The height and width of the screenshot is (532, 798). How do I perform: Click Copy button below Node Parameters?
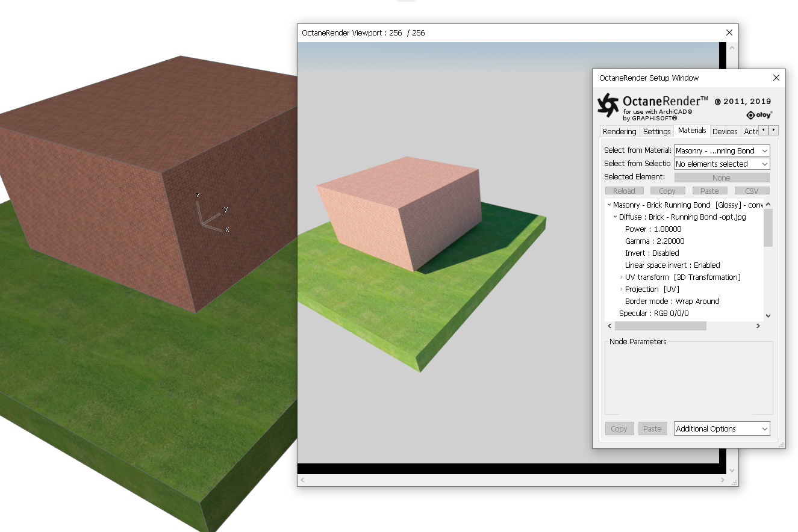619,428
